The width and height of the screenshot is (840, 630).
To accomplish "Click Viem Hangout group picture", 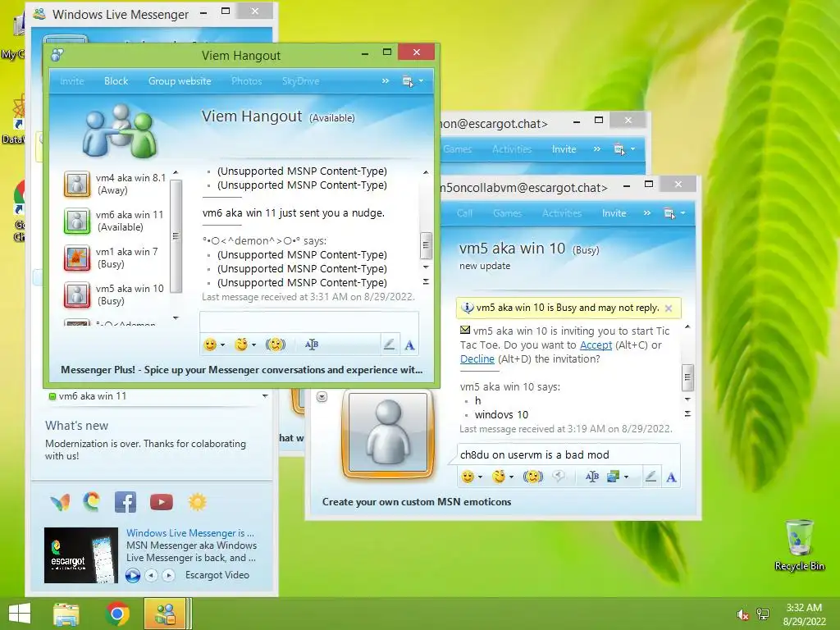I will click(120, 131).
